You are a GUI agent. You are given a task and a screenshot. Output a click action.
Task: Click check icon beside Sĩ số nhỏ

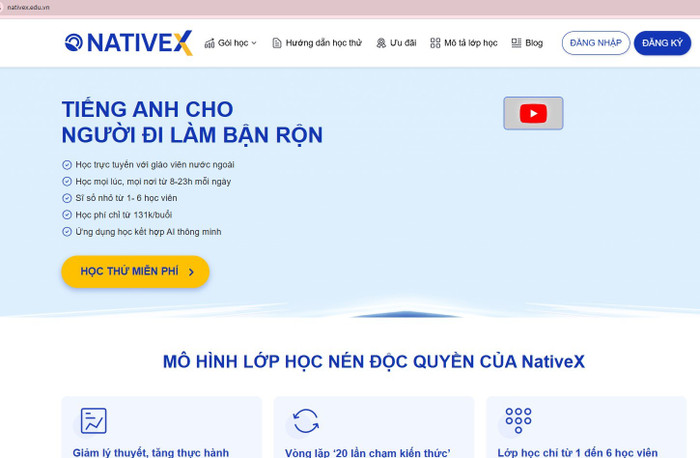coord(67,198)
